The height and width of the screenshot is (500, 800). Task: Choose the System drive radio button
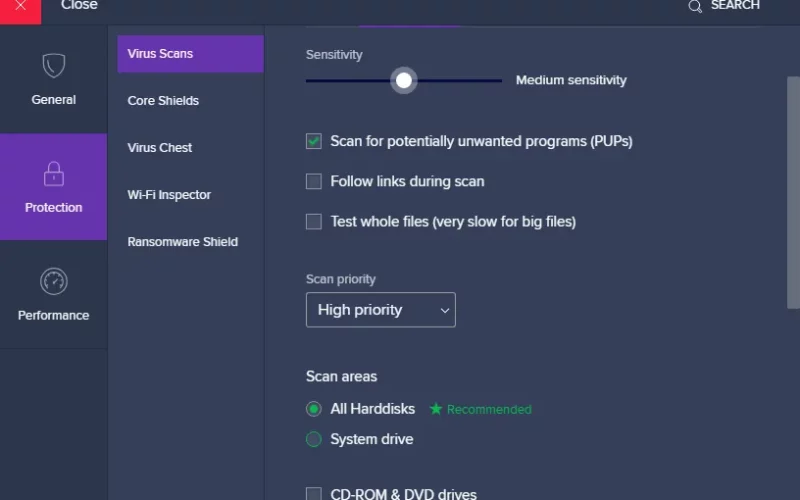click(x=314, y=439)
